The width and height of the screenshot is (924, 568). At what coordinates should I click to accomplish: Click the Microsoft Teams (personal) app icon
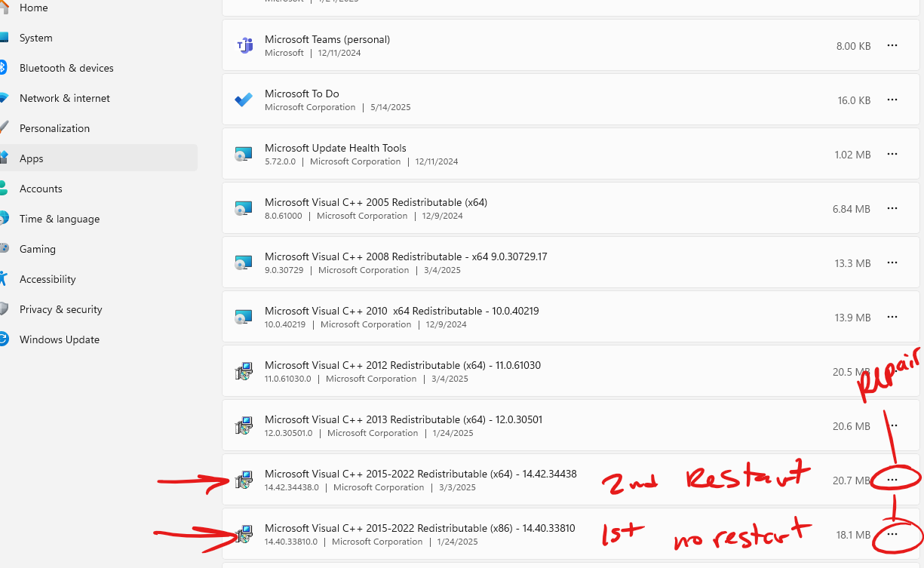point(244,45)
